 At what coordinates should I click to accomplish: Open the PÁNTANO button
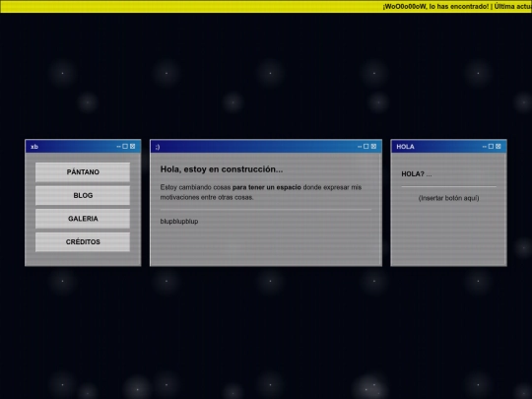(x=83, y=172)
